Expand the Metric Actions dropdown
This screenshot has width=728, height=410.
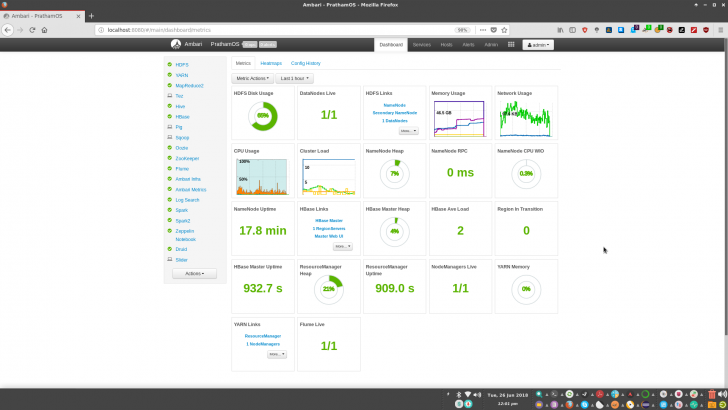tap(253, 78)
